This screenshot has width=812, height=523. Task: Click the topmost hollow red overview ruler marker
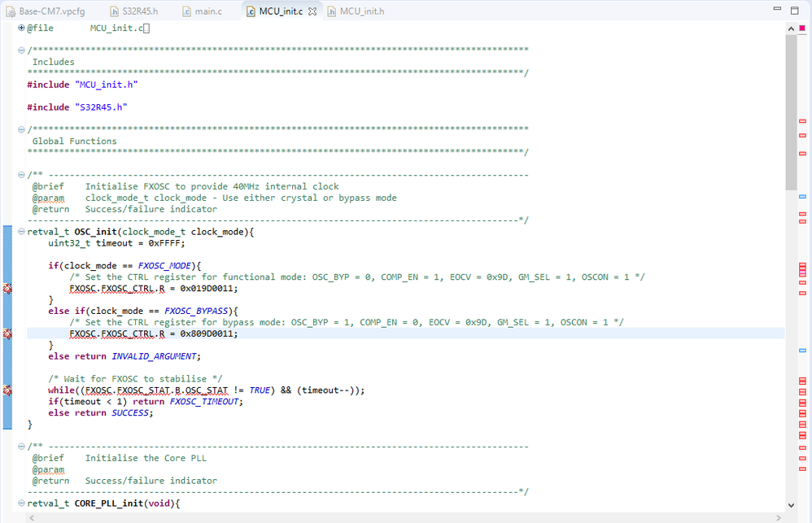pos(802,121)
